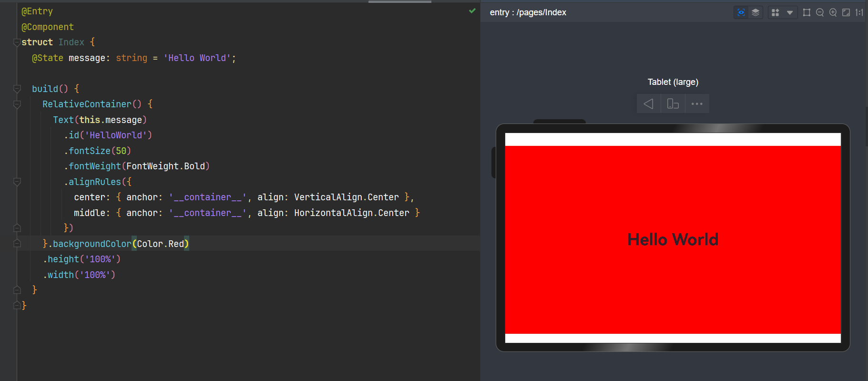Click the Color.Red argument in code
The height and width of the screenshot is (381, 868).
point(160,244)
